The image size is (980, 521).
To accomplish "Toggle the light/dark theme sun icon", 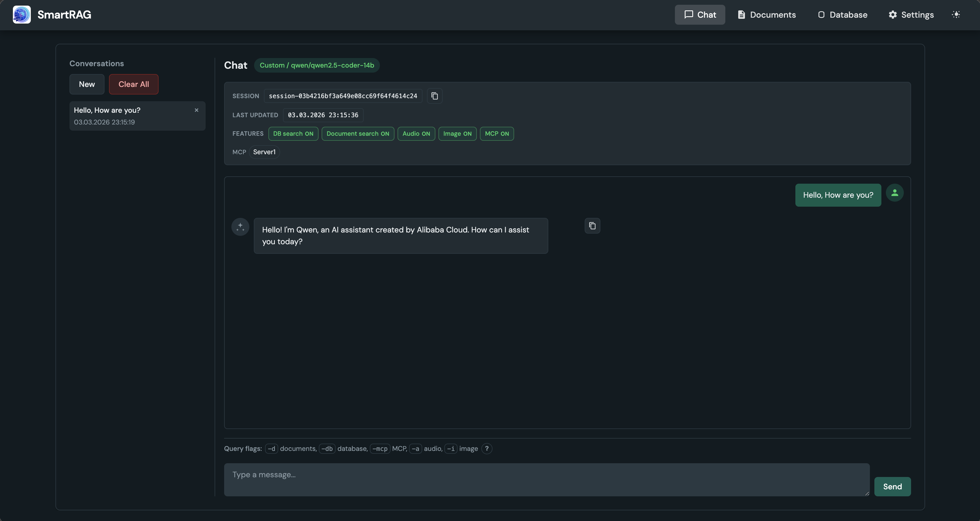I will click(x=956, y=15).
